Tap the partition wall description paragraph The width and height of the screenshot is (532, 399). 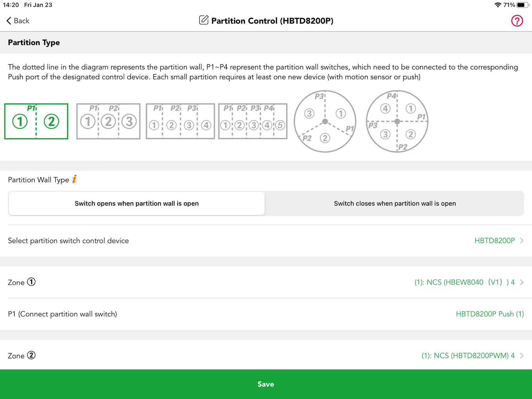point(263,72)
